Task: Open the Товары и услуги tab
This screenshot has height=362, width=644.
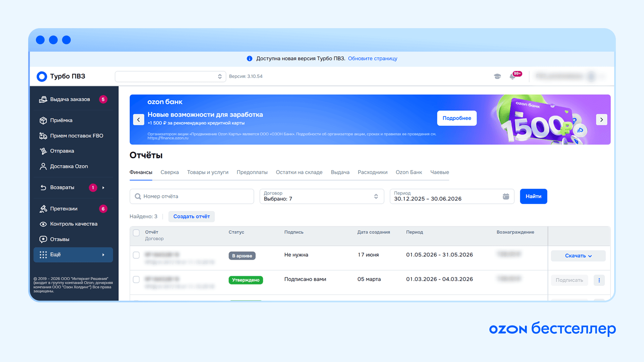Action: click(208, 172)
